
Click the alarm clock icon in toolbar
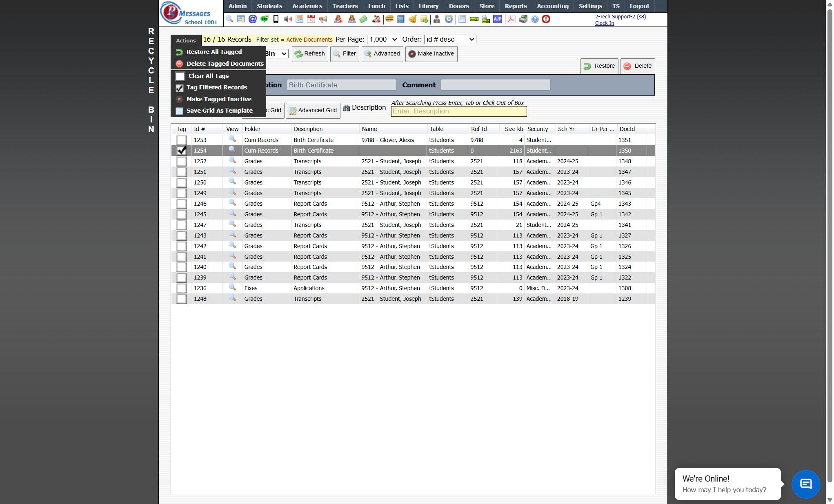coord(449,19)
